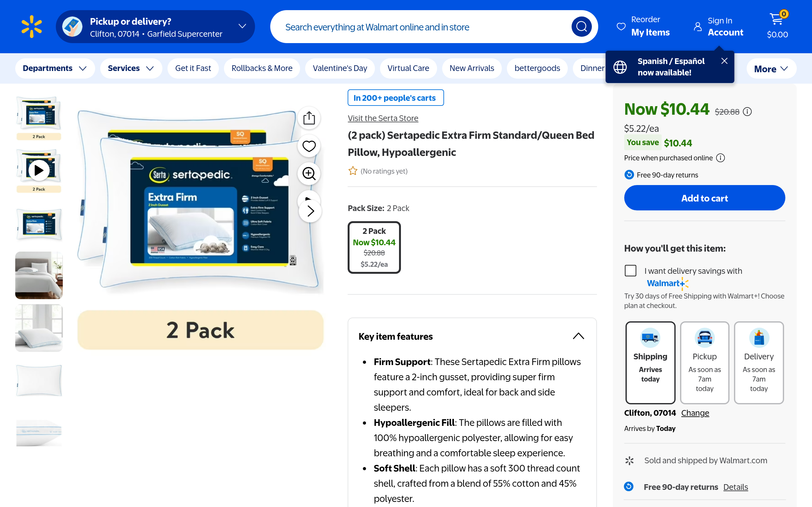Click the Walmart spark logo
Viewport: 812px width, 507px height.
click(31, 27)
